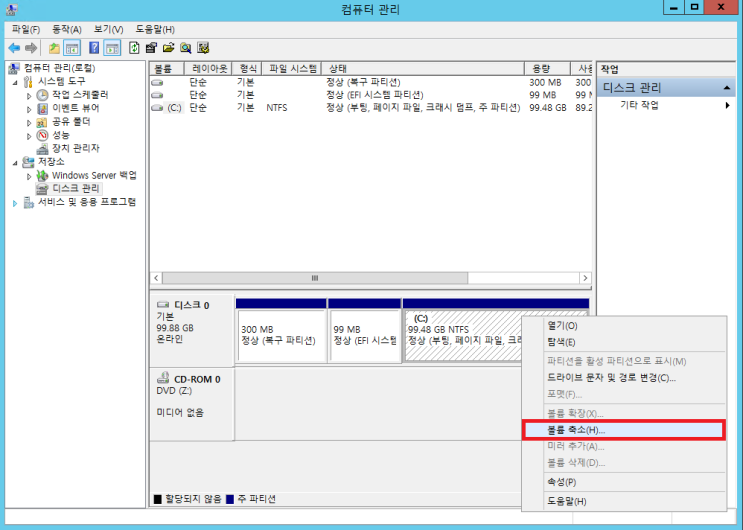Click the 컴퓨터 관리(로컬) root icon

click(14, 68)
